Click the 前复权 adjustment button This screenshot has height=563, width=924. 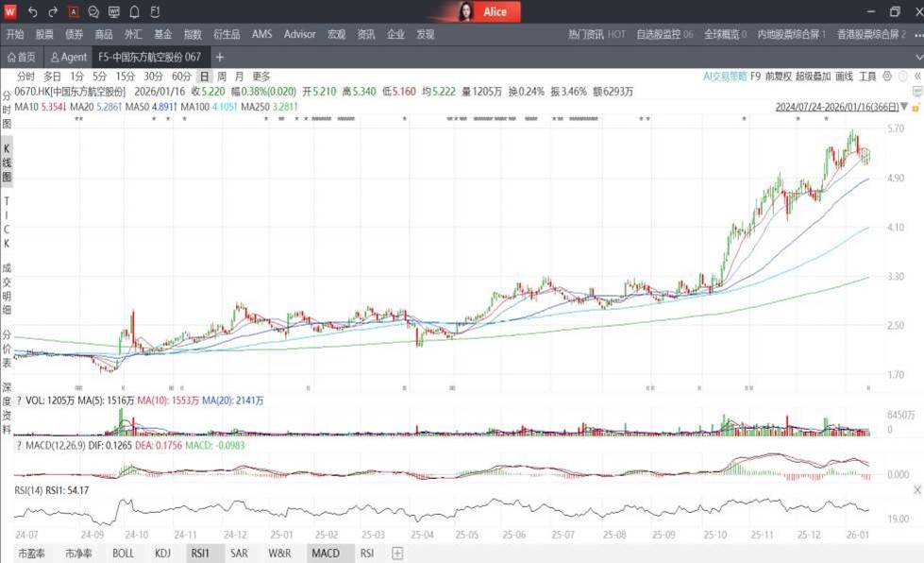pos(779,77)
